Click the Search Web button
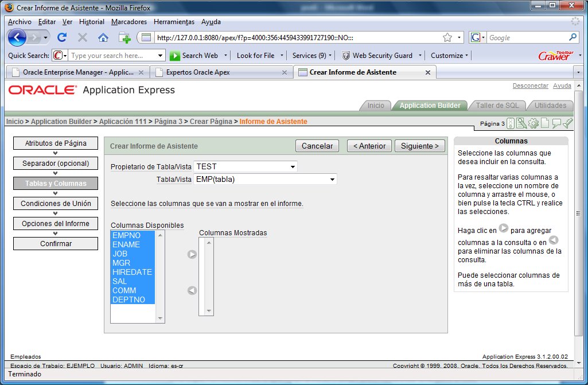This screenshot has width=588, height=385. point(194,56)
